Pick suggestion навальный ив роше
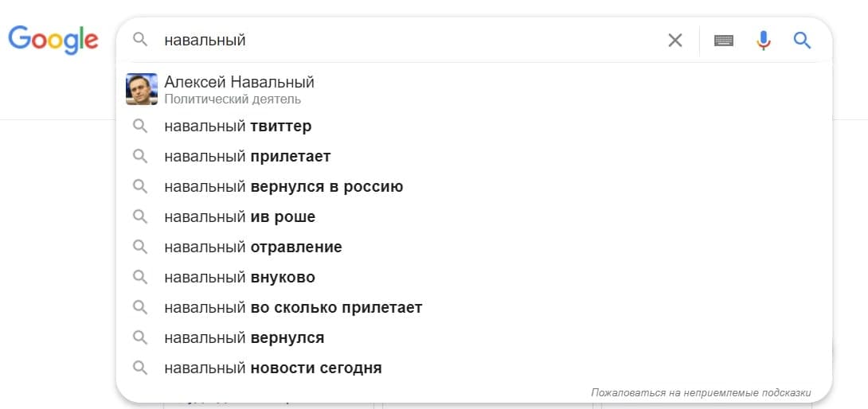This screenshot has height=409, width=868. click(474, 217)
